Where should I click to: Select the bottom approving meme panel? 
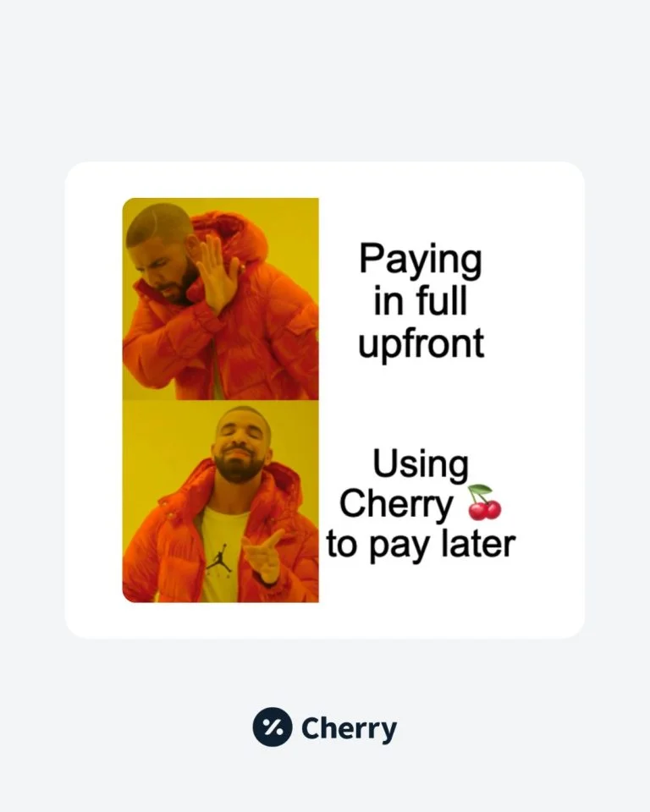click(x=220, y=502)
